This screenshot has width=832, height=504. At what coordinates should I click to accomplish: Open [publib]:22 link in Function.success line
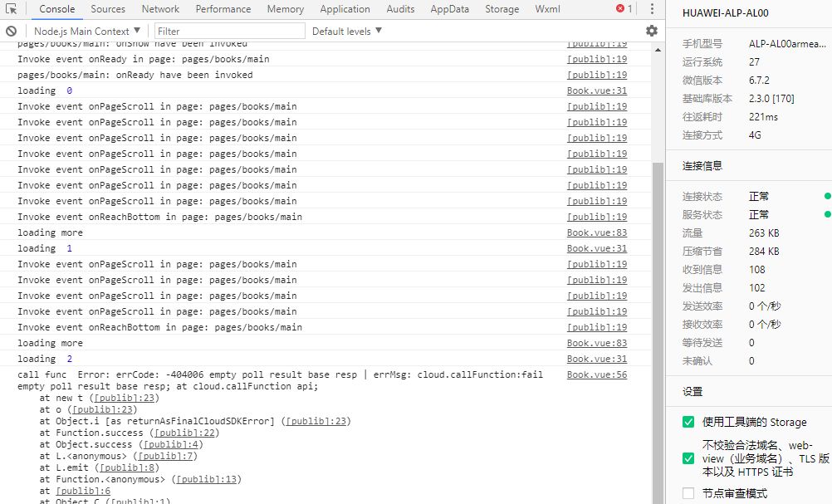184,433
